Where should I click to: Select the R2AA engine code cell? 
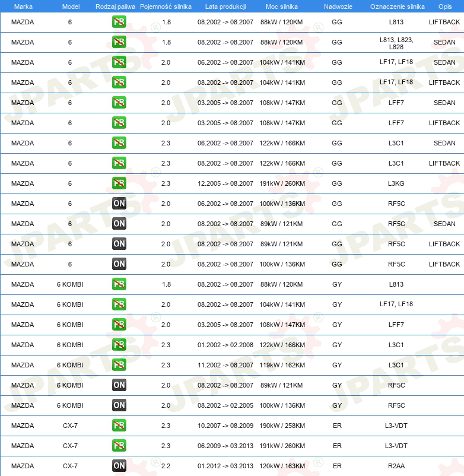click(396, 466)
